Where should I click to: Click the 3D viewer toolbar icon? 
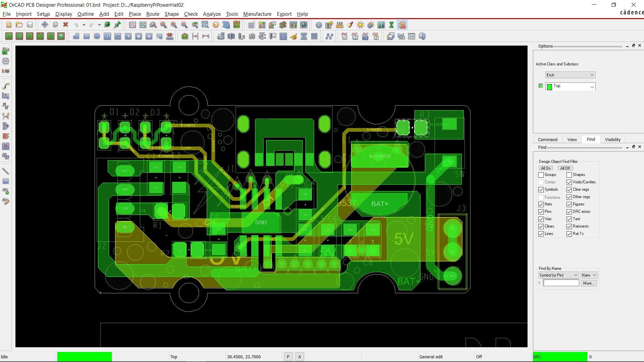coord(226,25)
